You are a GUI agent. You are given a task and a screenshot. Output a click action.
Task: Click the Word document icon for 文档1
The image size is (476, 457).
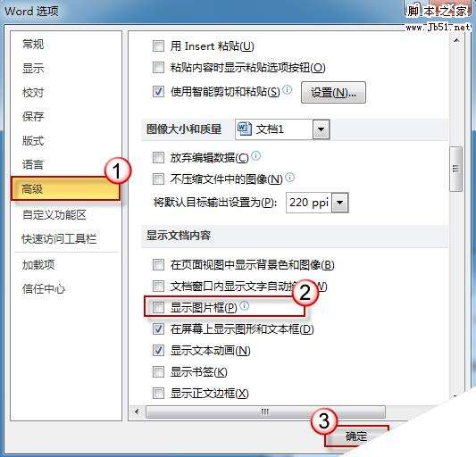pos(245,129)
